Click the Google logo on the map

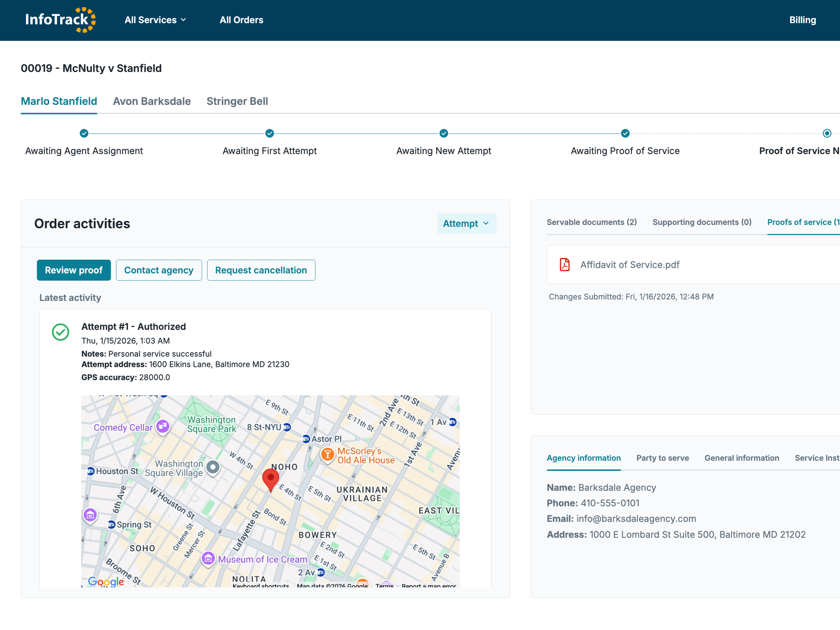106,581
